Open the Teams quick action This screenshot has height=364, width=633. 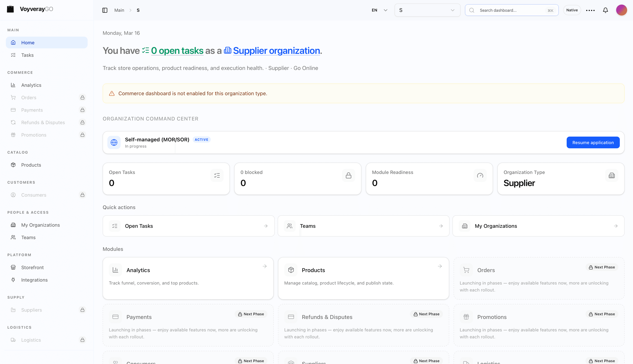point(364,226)
